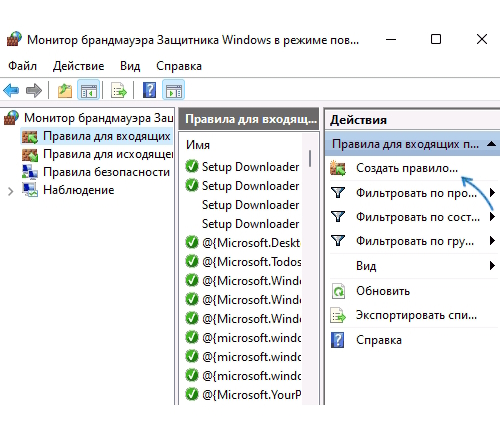Select Правила для исходящего tree item
This screenshot has width=500, height=429.
click(108, 154)
